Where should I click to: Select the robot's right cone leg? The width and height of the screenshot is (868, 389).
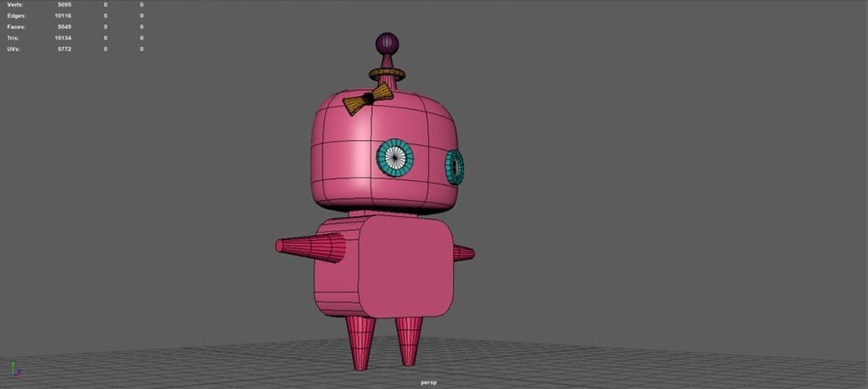409,340
